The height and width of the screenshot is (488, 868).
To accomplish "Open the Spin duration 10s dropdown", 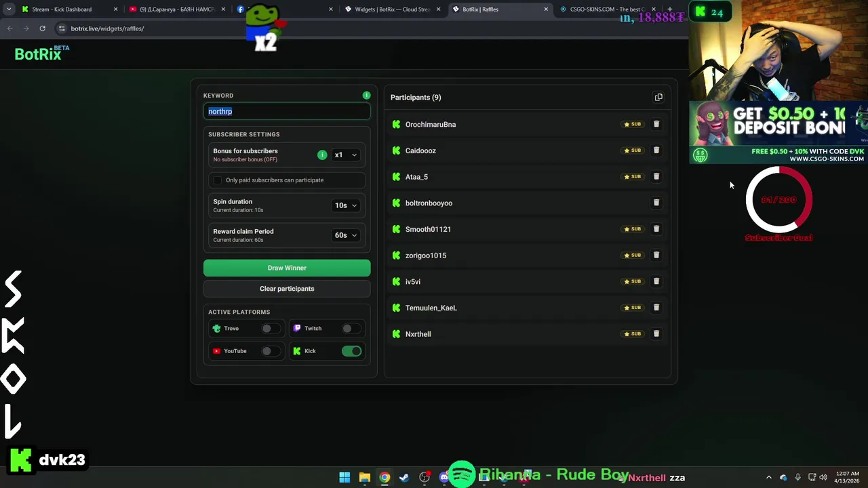I will coord(345,205).
